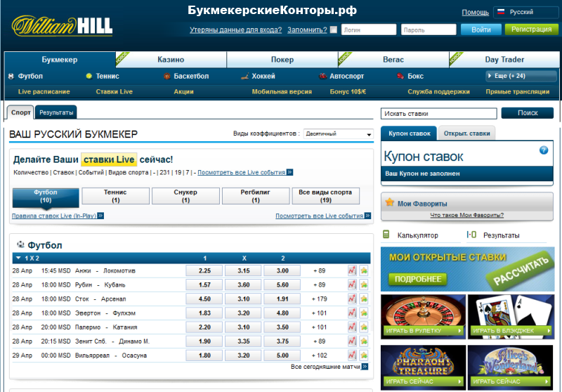Star the Вильярреал - Осасуна match
This screenshot has height=392, width=562.
pos(364,355)
